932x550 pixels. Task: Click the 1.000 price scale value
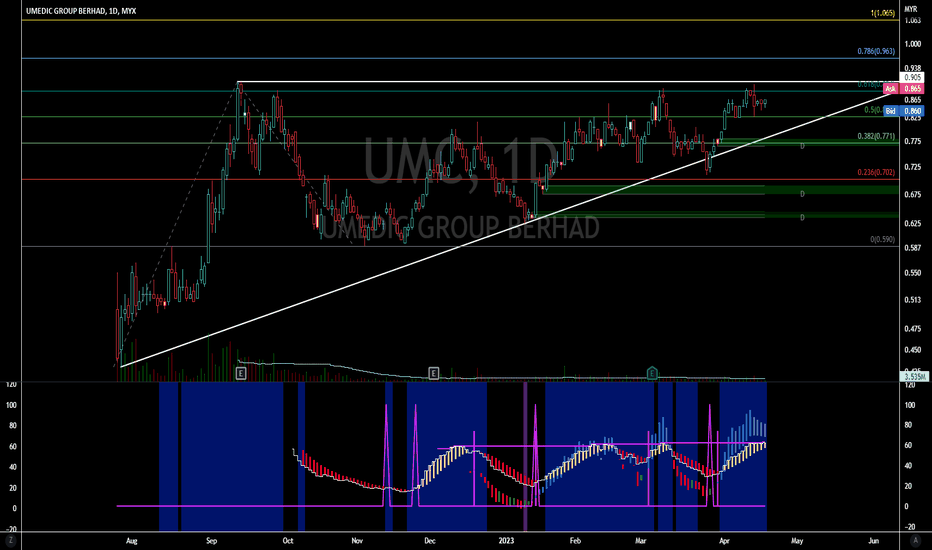pyautogui.click(x=912, y=45)
